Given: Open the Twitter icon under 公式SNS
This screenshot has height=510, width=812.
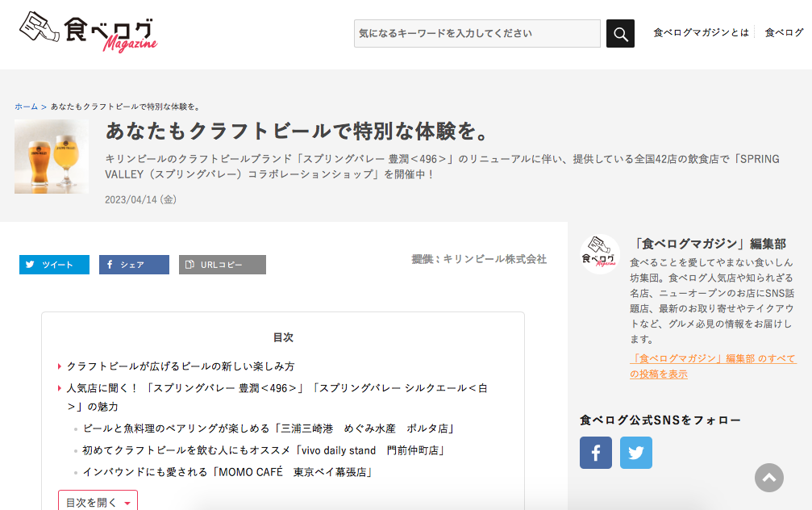Looking at the screenshot, I should tap(636, 453).
